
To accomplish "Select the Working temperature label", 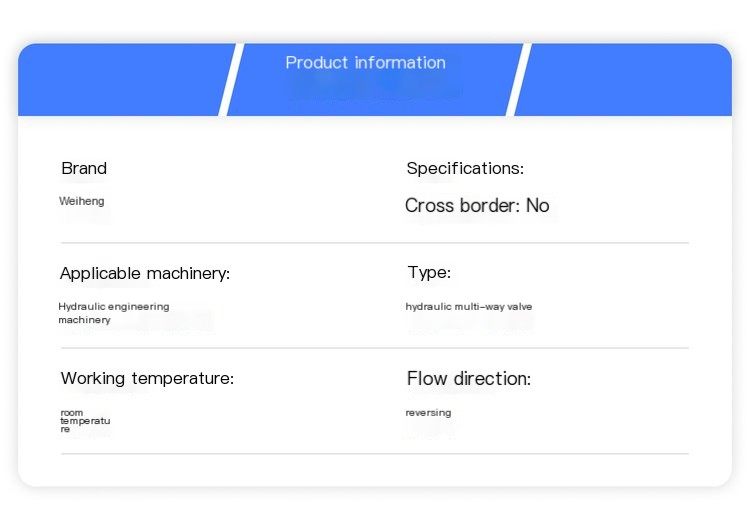I will (147, 378).
